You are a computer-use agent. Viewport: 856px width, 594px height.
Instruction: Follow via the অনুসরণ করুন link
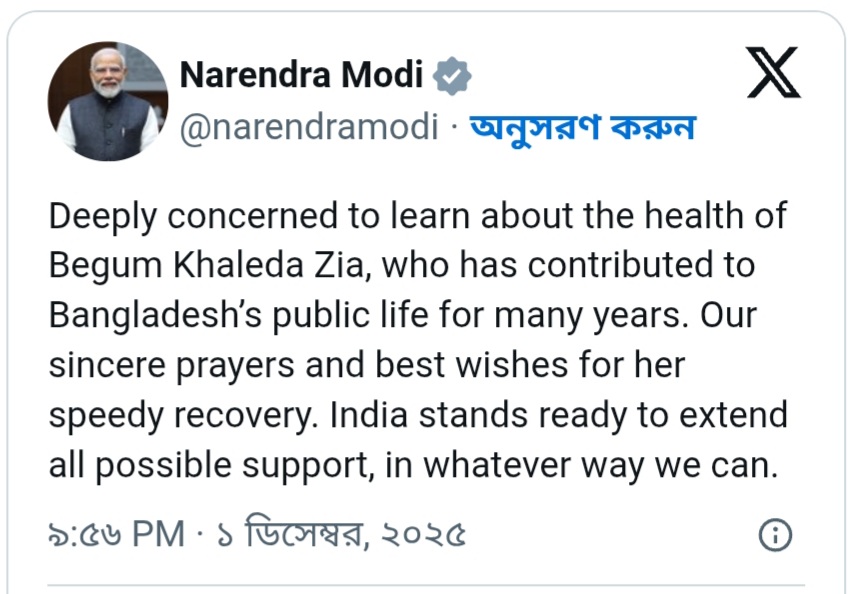582,128
